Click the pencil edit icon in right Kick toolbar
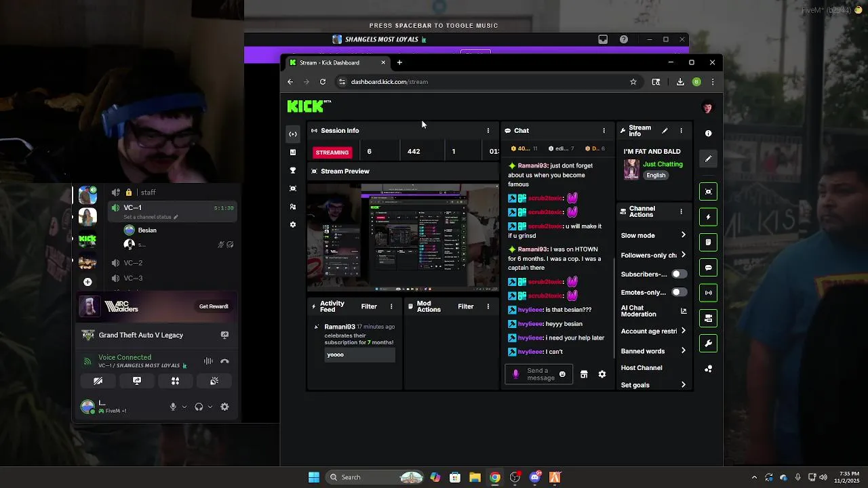Viewport: 868px width, 488px height. tap(708, 159)
